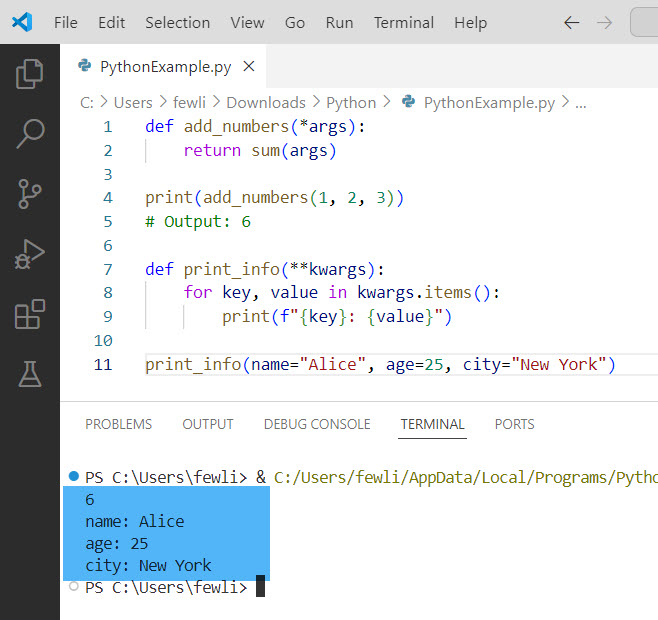Click the print_info(name="Alice"...) line

coord(380,364)
